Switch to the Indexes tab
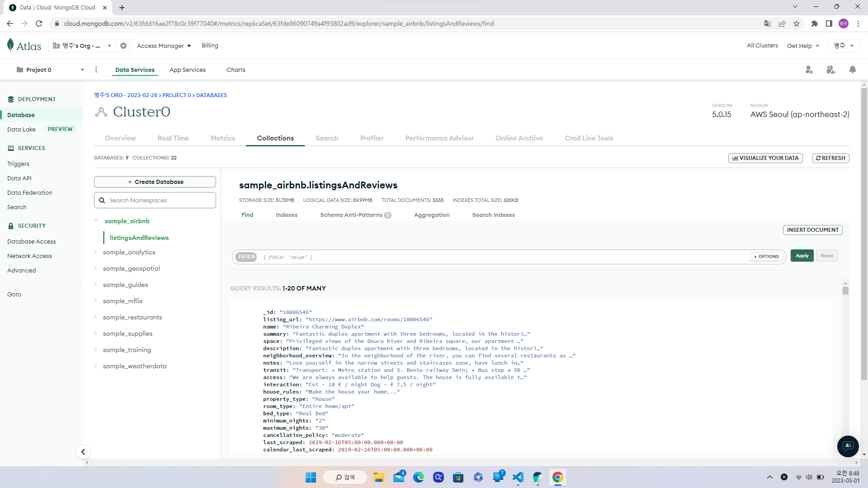868x488 pixels. [287, 215]
